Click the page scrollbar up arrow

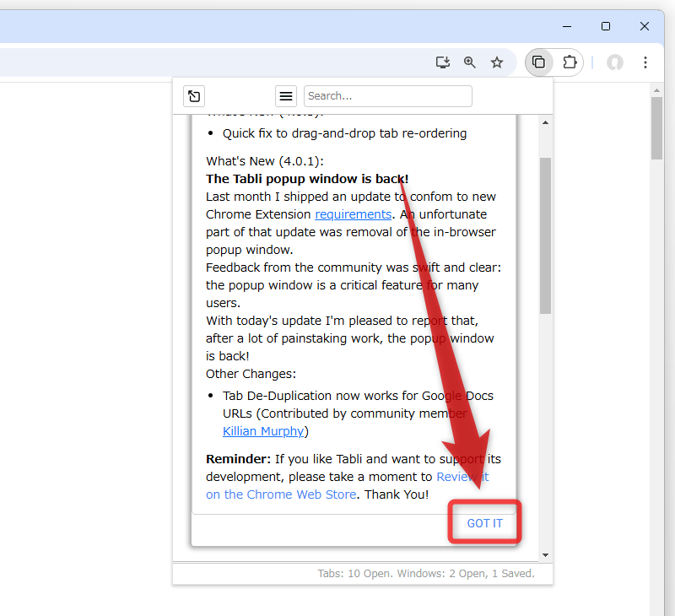[x=656, y=90]
